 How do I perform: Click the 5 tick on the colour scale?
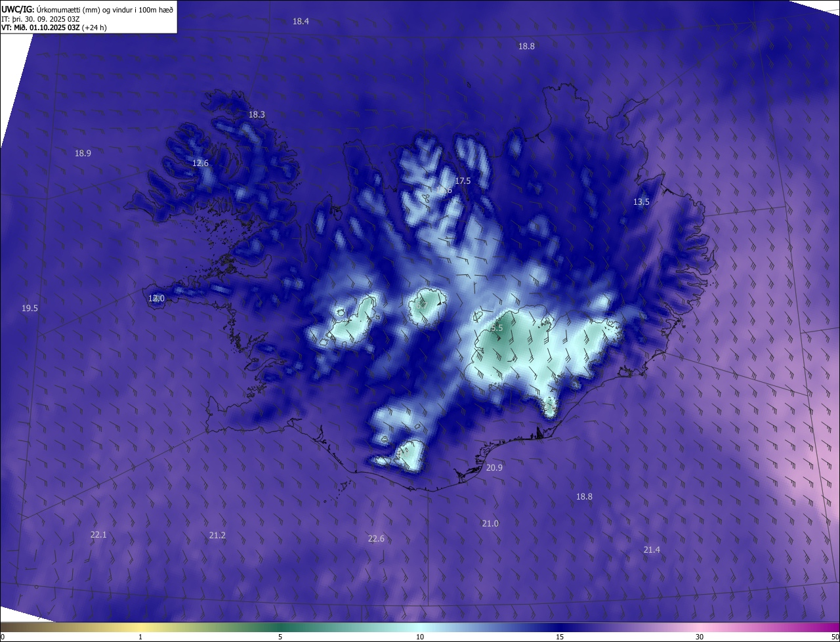280,637
